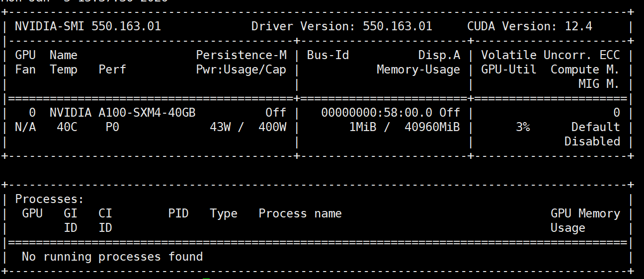Screen dimensions: 644x279
Task: Click the CUDA Version 12.4 text
Action: (x=530, y=26)
